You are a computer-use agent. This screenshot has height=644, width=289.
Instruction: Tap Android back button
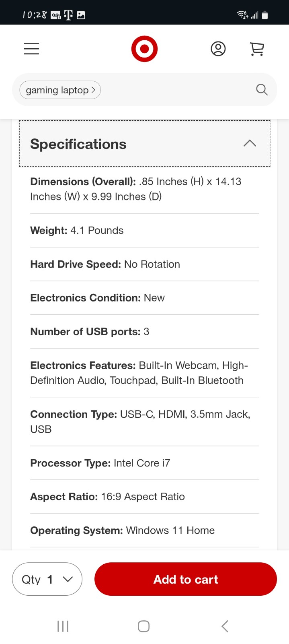pos(225,626)
